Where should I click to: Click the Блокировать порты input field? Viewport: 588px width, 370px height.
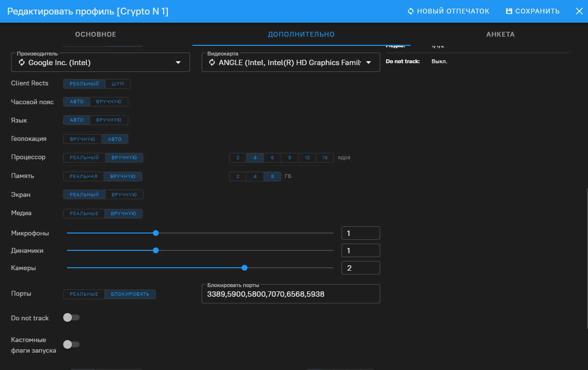(x=290, y=294)
